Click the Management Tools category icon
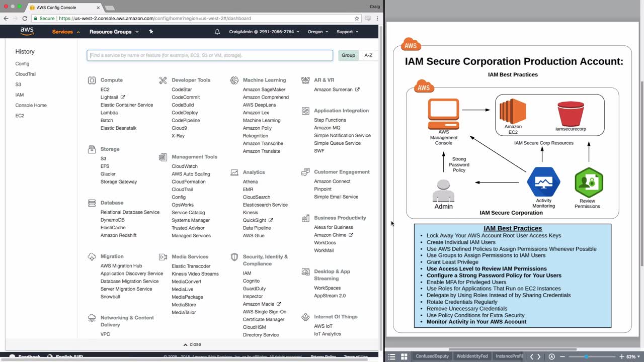The width and height of the screenshot is (644, 362). coord(163,157)
